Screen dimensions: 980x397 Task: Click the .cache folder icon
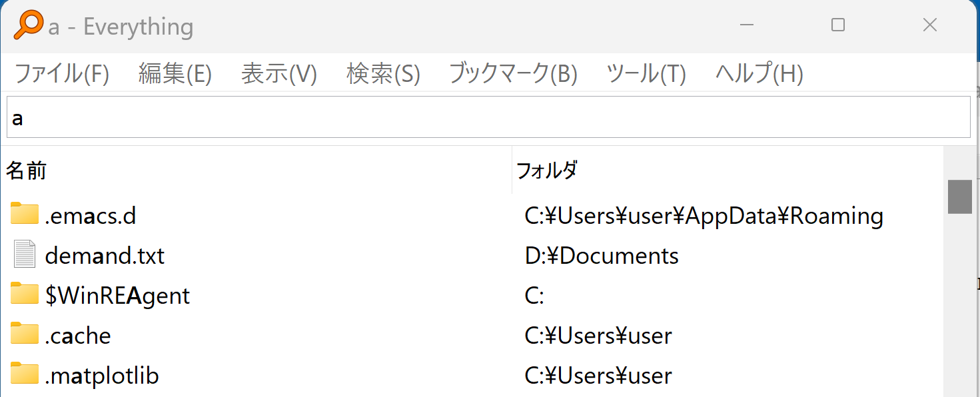[25, 334]
